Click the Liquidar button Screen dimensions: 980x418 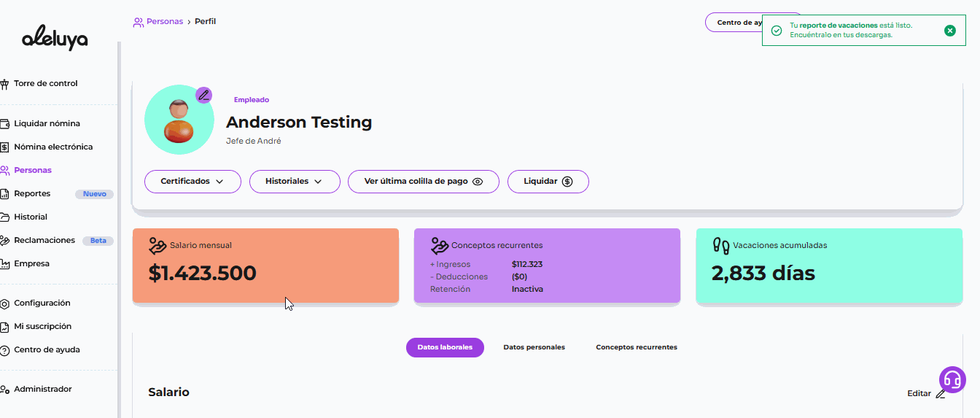[x=548, y=182]
